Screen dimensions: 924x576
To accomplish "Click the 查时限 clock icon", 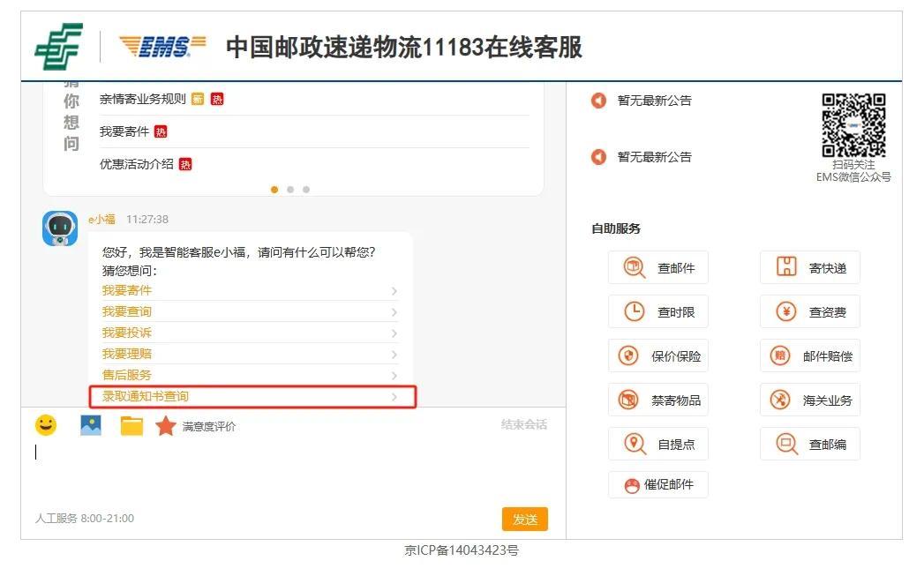I will (634, 311).
